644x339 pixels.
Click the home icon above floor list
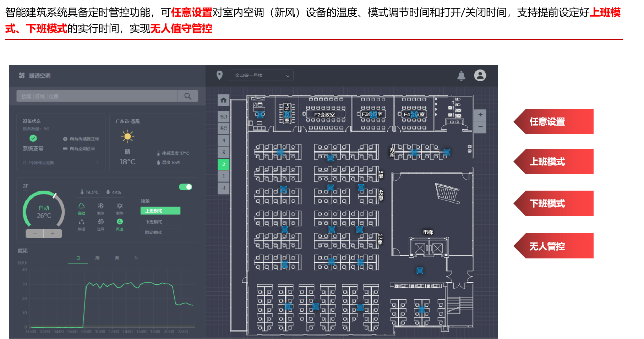[223, 100]
